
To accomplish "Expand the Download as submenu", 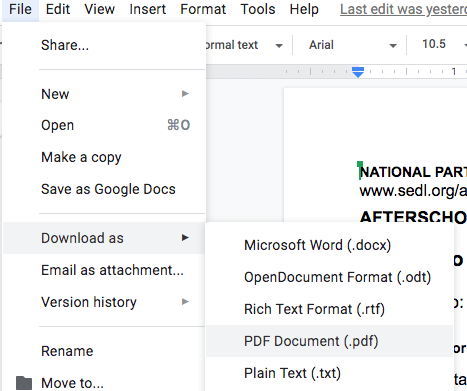I will [x=104, y=238].
